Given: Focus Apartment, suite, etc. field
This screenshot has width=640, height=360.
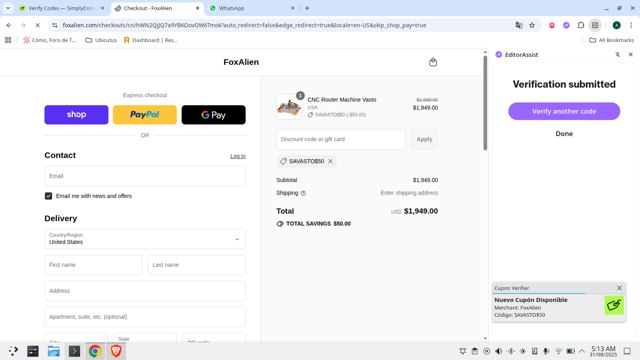Looking at the screenshot, I should [x=145, y=317].
